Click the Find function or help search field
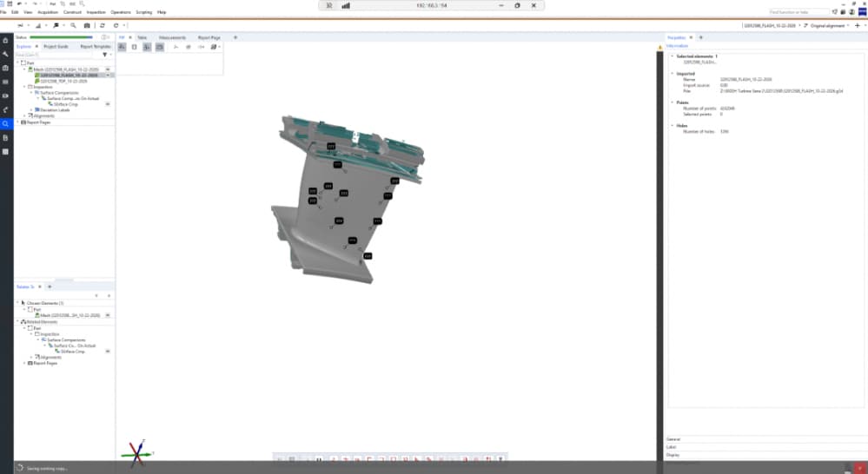The height and width of the screenshot is (474, 868). tap(798, 12)
